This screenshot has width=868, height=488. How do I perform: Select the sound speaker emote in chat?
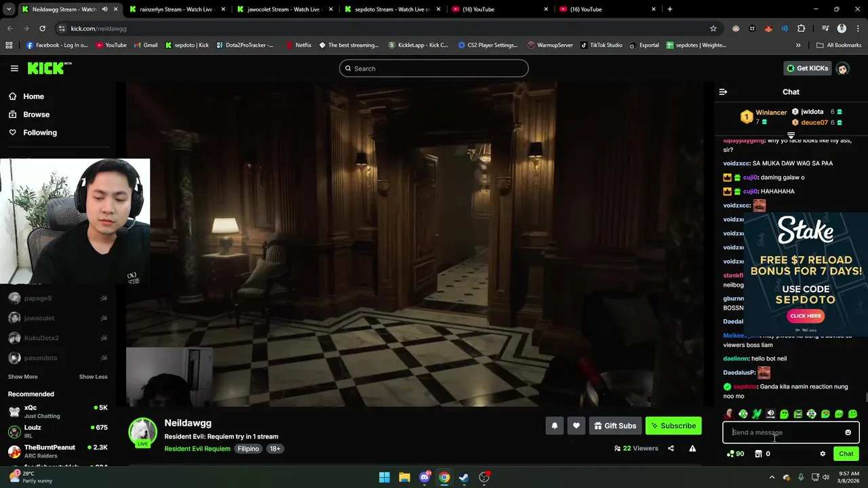click(x=770, y=413)
